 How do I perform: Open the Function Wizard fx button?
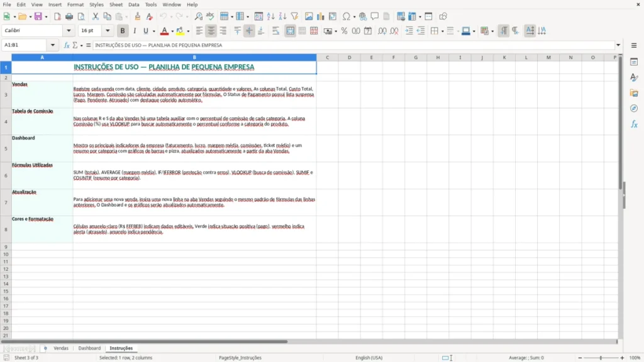click(67, 45)
